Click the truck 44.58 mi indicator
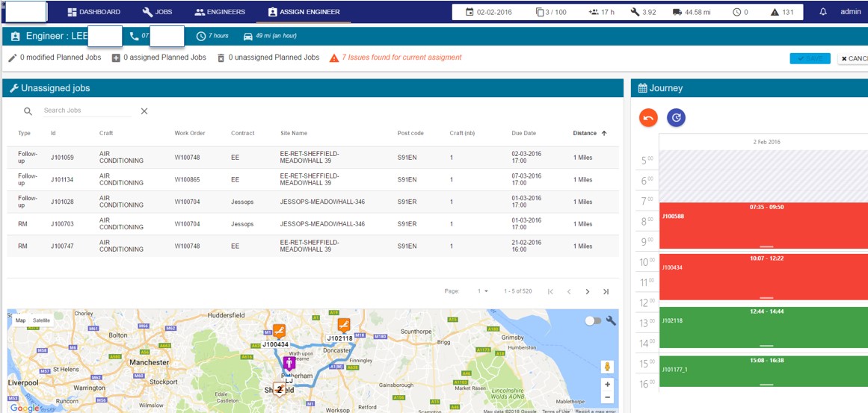 692,12
